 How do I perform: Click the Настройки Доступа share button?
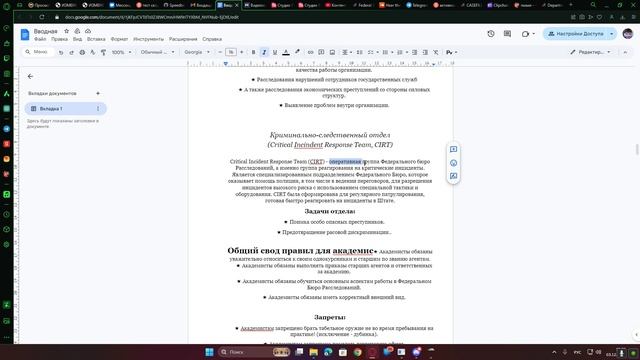point(576,34)
